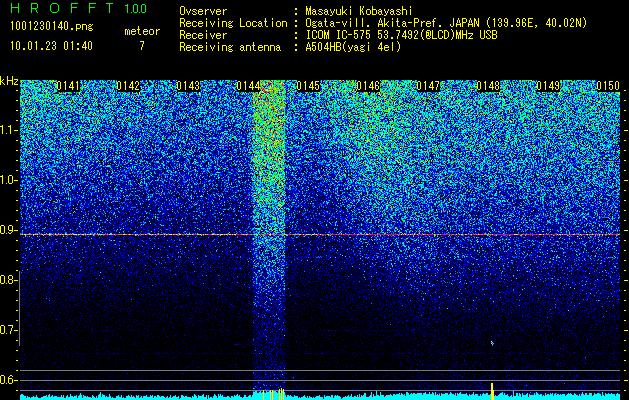The image size is (629, 400).
Task: Click the 0145 time marker
Action: coord(308,86)
